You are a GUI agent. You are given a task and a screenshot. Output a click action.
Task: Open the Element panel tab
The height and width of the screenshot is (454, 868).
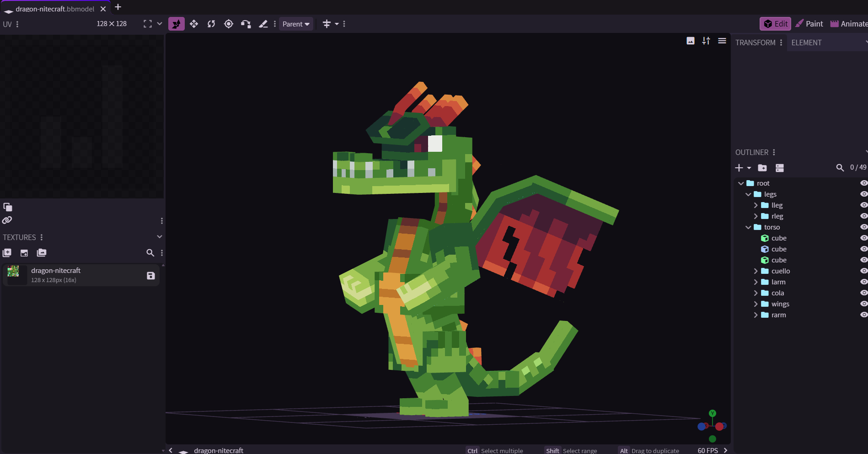coord(806,43)
